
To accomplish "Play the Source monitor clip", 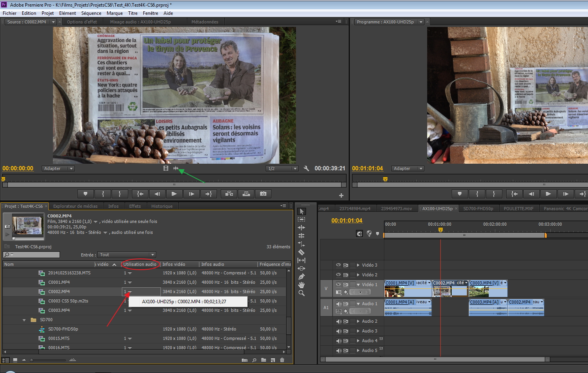I will 174,194.
